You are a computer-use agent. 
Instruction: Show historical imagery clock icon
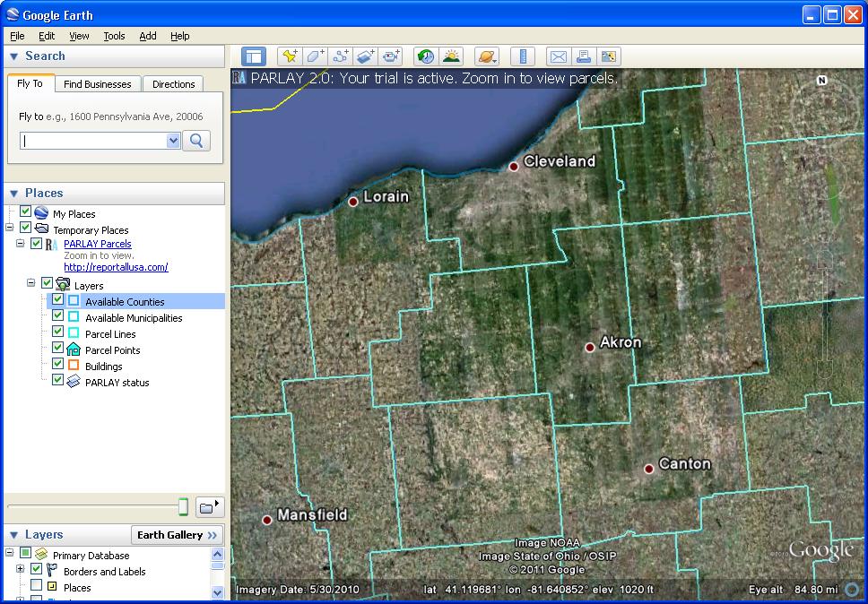426,56
